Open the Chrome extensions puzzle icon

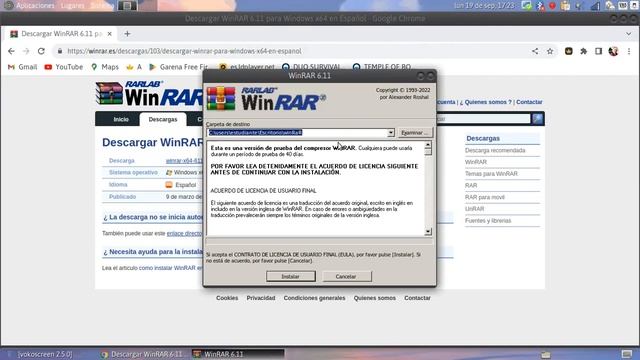coord(584,51)
